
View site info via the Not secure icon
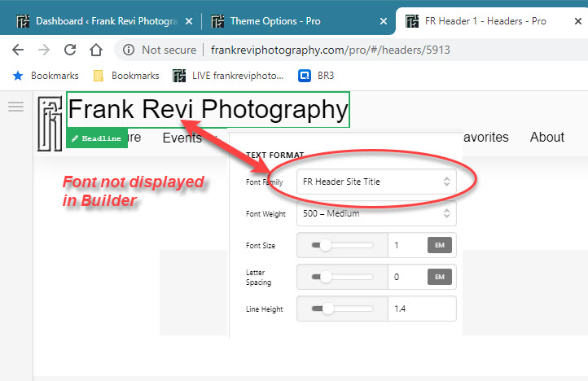coord(129,50)
